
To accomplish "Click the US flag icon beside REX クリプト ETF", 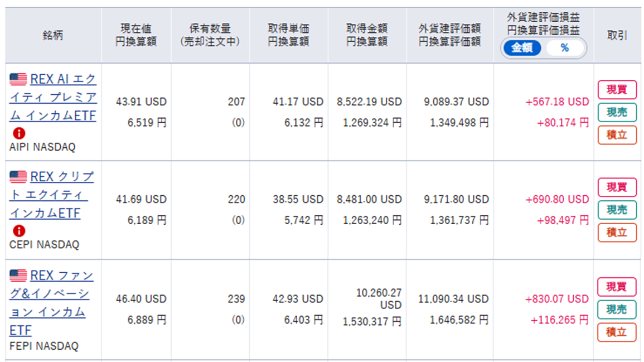I will click(x=18, y=177).
